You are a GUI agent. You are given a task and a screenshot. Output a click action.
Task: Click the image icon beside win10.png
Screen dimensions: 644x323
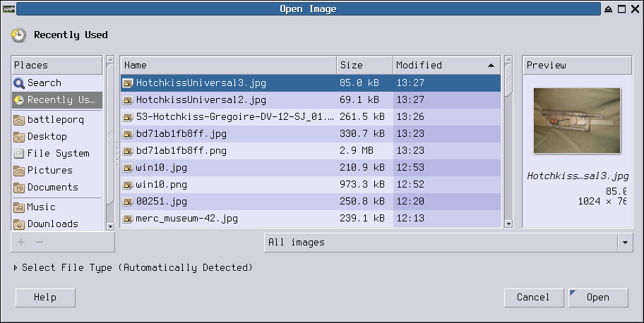click(128, 185)
